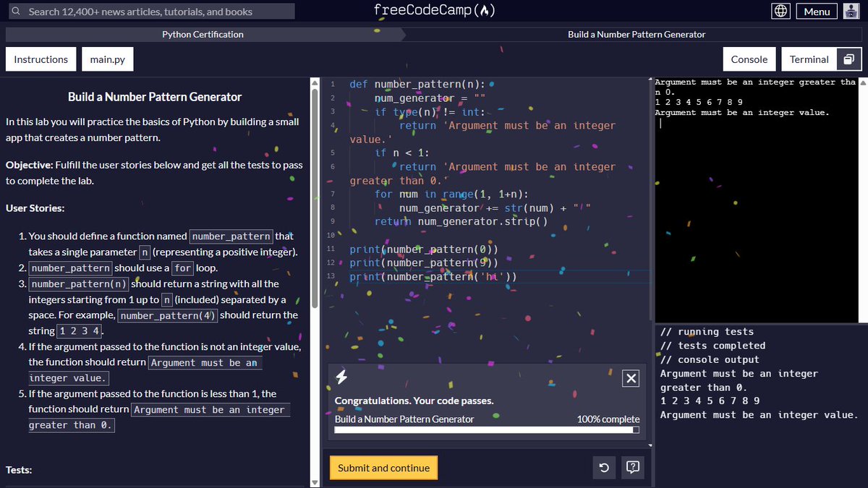The width and height of the screenshot is (868, 488).
Task: Click the search magnifier icon
Action: pyautogui.click(x=16, y=11)
